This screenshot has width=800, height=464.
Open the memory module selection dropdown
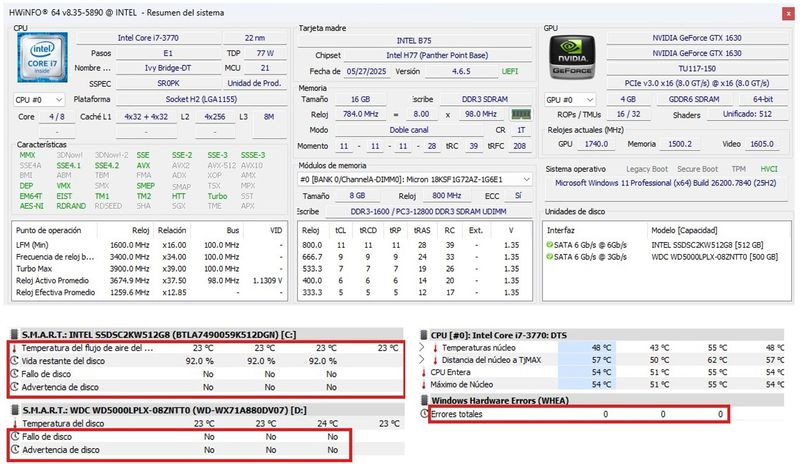pos(415,180)
